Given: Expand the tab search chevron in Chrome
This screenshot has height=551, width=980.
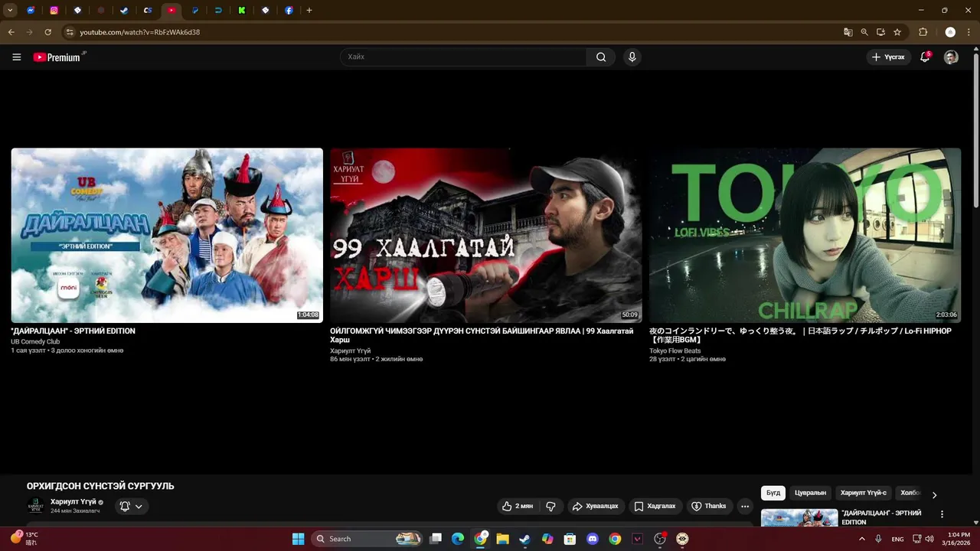Looking at the screenshot, I should pyautogui.click(x=10, y=11).
